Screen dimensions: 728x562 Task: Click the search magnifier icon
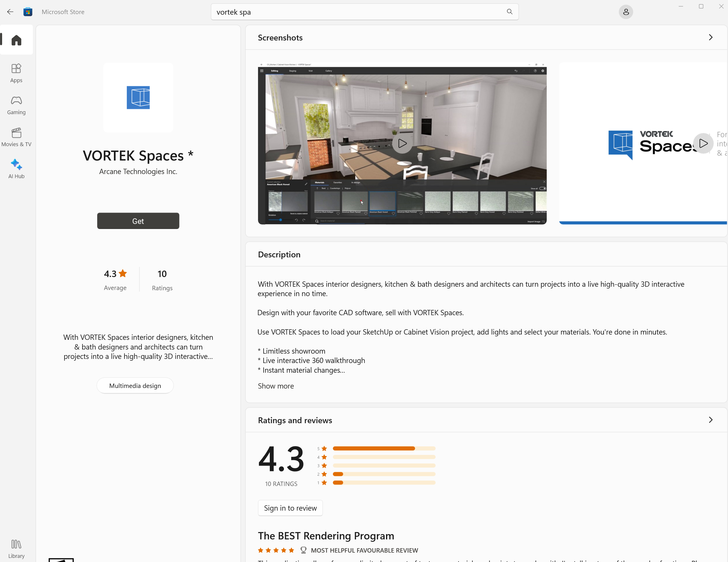click(x=509, y=12)
